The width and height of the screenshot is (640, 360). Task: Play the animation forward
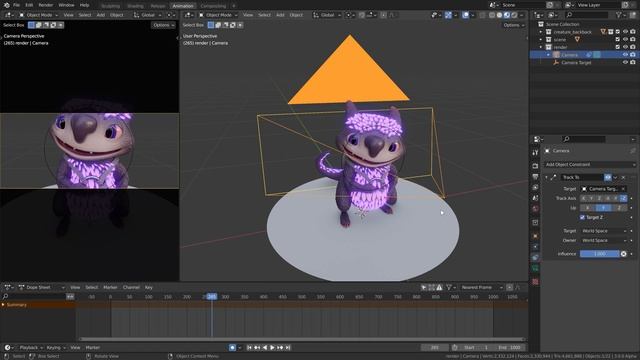point(272,347)
